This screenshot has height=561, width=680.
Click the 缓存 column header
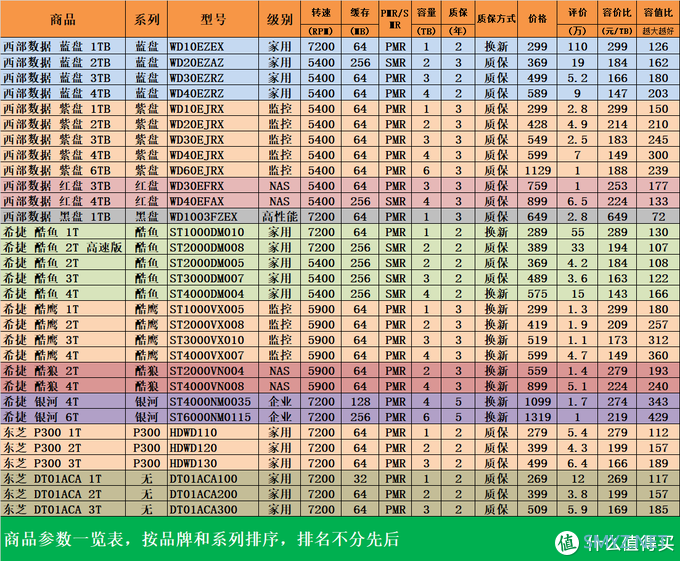[x=360, y=13]
